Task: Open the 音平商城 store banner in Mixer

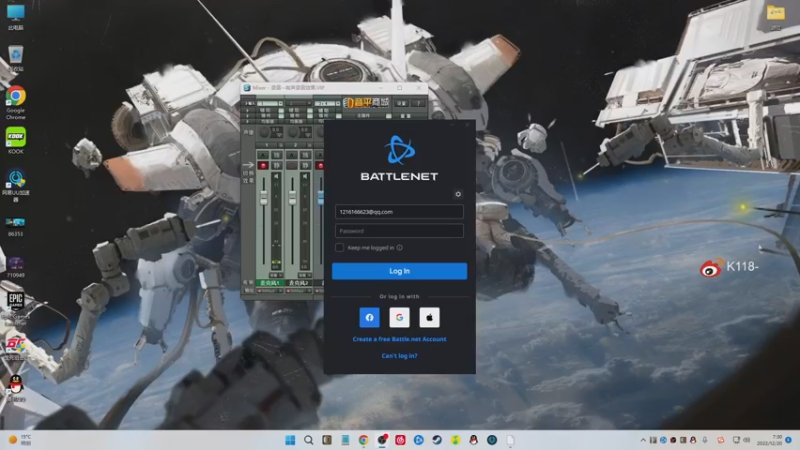Action: pyautogui.click(x=366, y=103)
